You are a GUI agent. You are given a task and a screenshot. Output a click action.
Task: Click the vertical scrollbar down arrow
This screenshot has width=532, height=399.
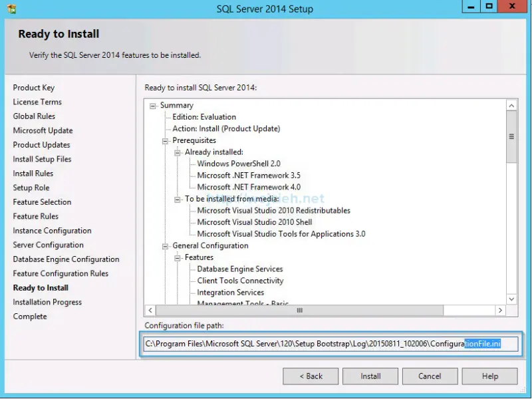[x=511, y=298]
